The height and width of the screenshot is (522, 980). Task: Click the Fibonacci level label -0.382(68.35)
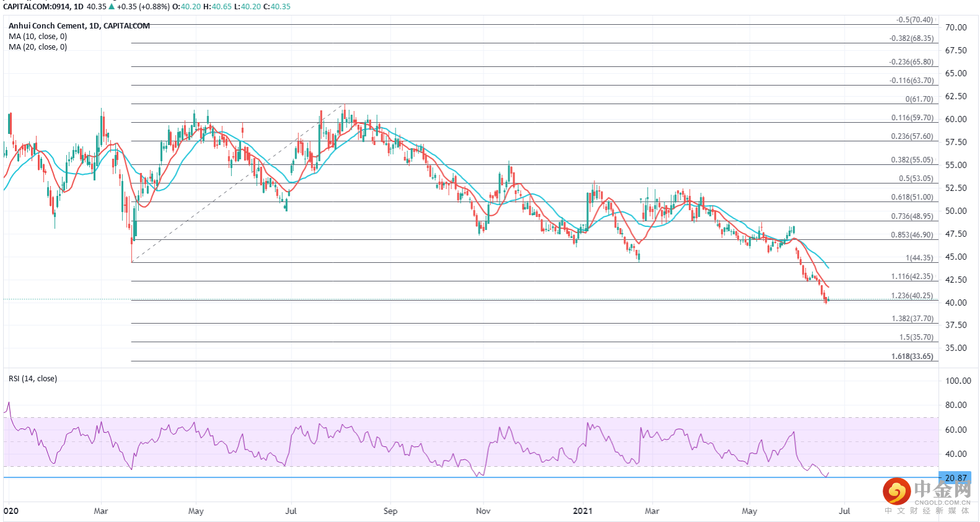click(x=911, y=38)
